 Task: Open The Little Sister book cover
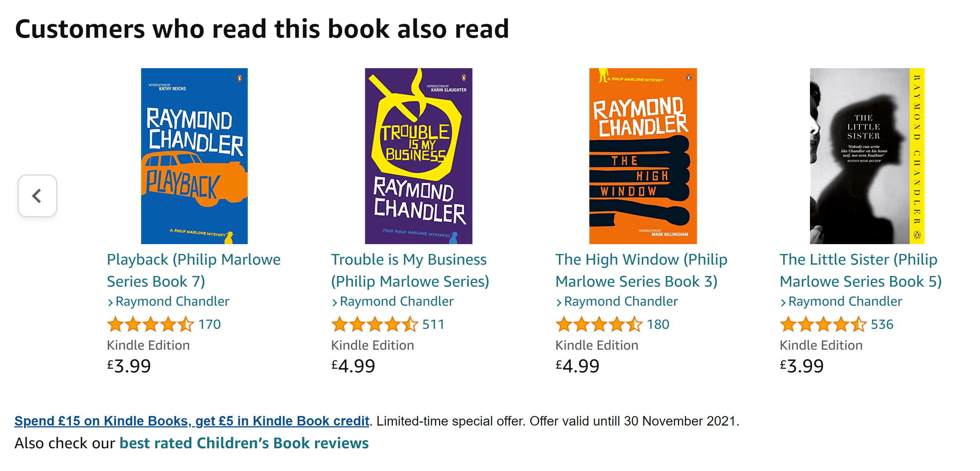click(x=867, y=156)
